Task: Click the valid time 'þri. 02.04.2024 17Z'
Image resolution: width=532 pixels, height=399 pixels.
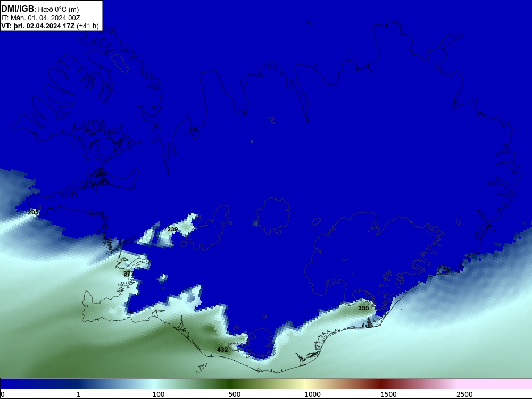Action: point(44,26)
